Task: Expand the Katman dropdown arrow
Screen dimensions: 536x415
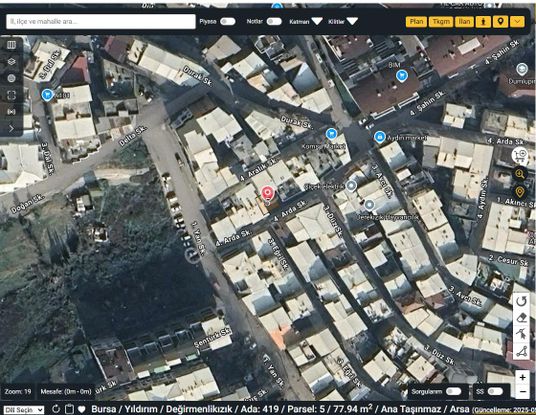Action: pos(317,22)
